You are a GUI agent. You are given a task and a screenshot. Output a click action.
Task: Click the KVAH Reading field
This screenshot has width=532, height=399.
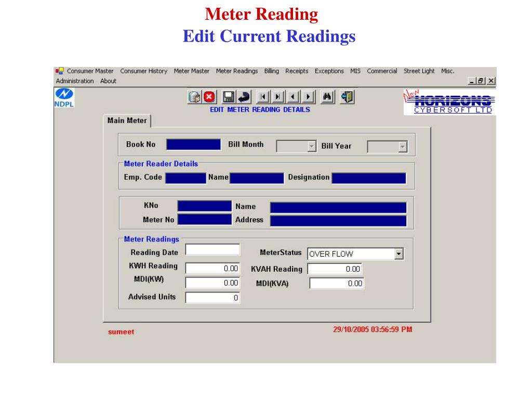pyautogui.click(x=335, y=269)
